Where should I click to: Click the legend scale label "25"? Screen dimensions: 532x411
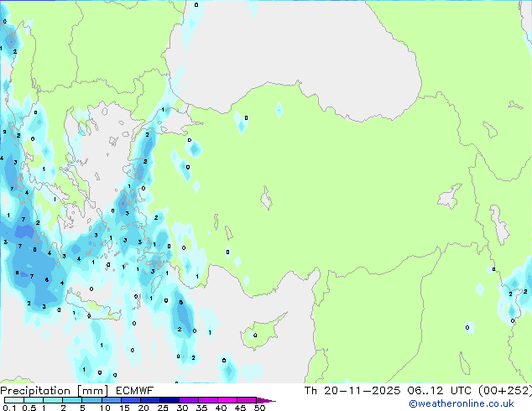163,408
